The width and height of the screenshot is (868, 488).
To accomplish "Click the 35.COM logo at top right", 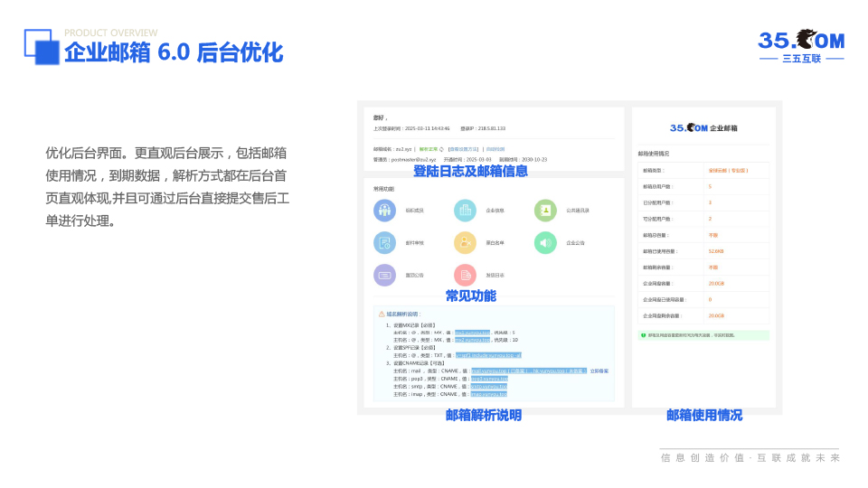I will [x=800, y=42].
